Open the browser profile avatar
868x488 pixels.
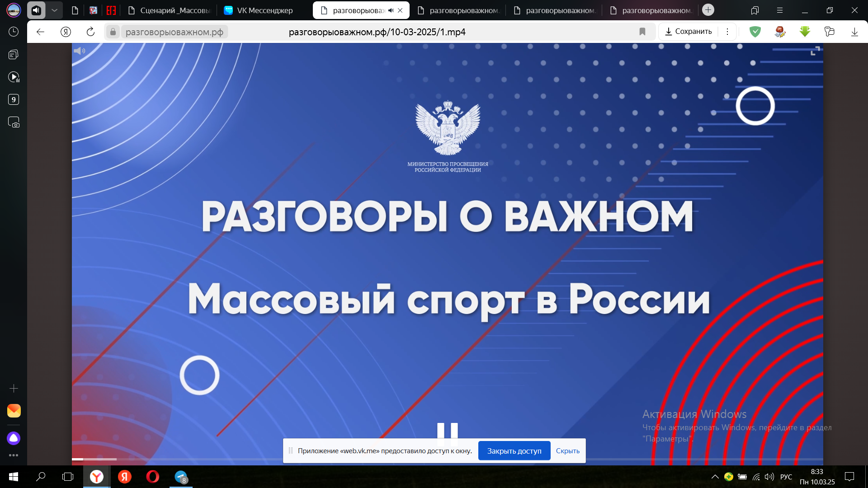tap(14, 10)
